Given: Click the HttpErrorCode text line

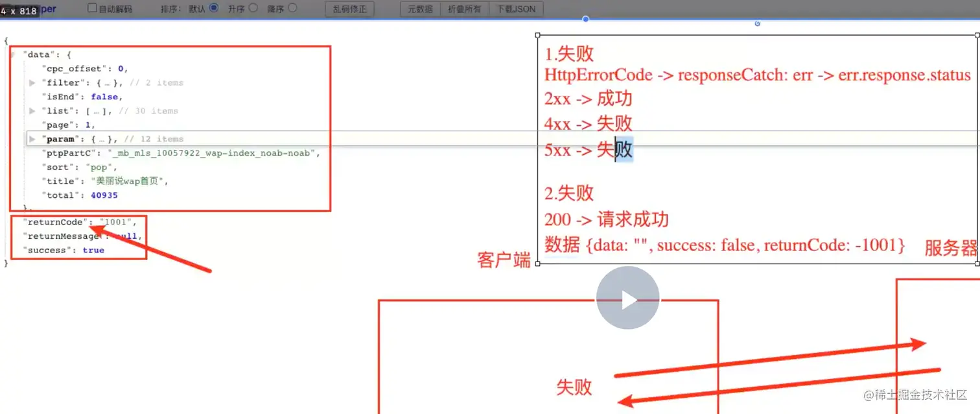Looking at the screenshot, I should point(758,75).
